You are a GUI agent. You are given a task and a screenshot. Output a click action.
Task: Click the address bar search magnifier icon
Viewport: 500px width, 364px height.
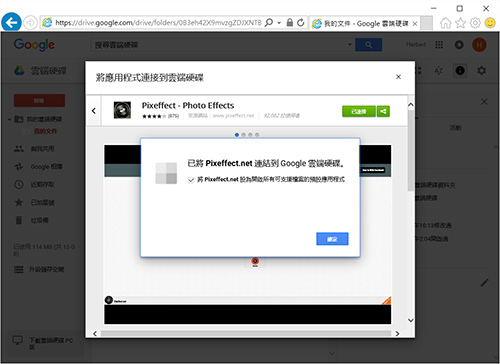tap(269, 23)
